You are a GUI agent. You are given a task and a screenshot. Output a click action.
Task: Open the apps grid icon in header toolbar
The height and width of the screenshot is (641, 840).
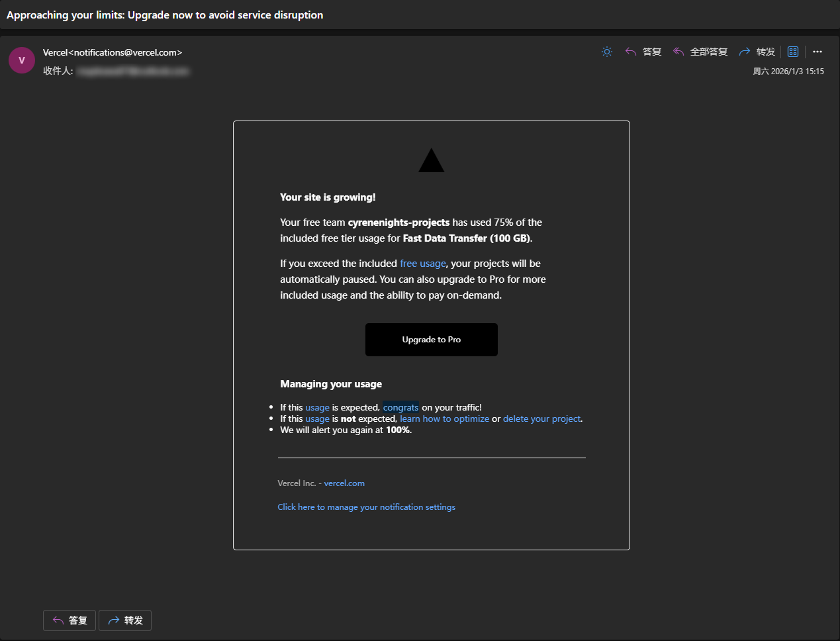pos(793,52)
